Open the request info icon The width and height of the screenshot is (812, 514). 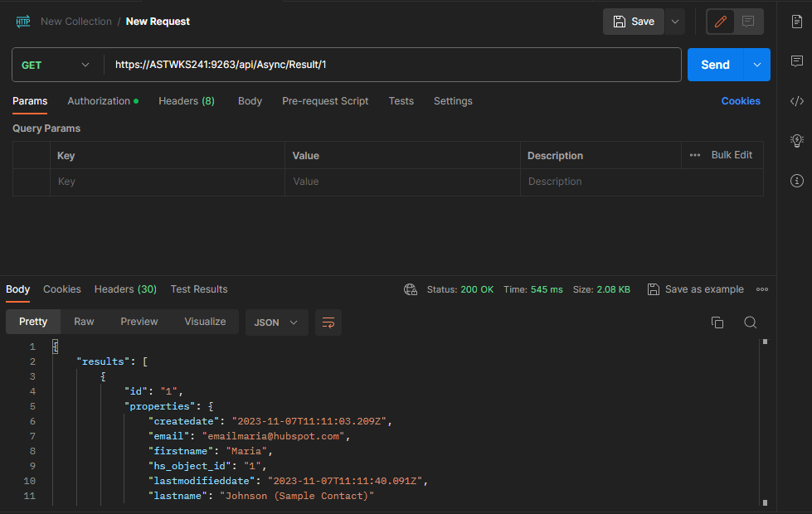click(x=796, y=180)
